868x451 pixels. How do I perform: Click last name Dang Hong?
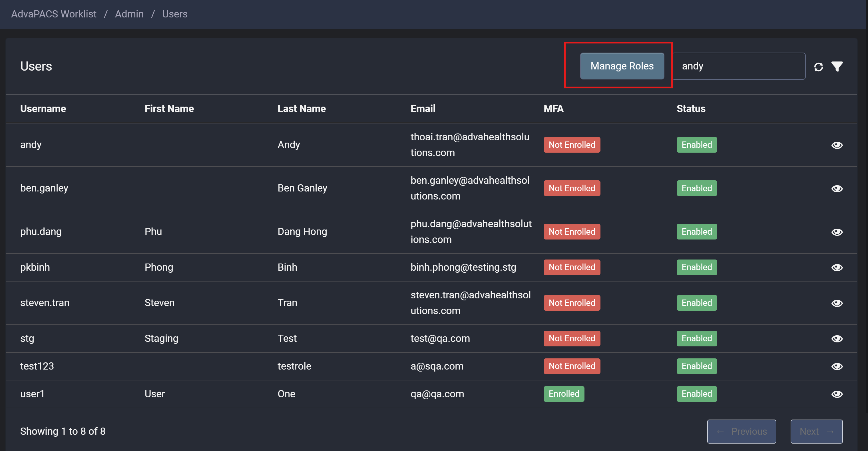pos(302,232)
